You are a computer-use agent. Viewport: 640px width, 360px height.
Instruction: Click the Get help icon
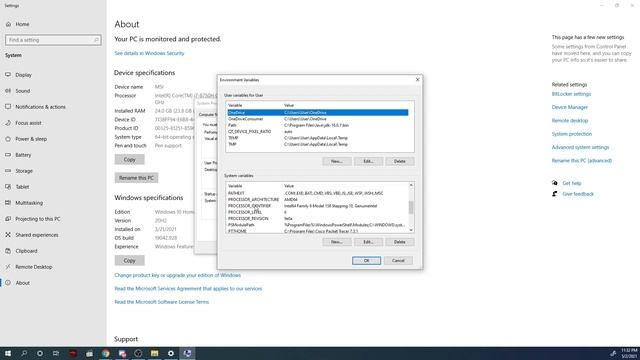555,183
